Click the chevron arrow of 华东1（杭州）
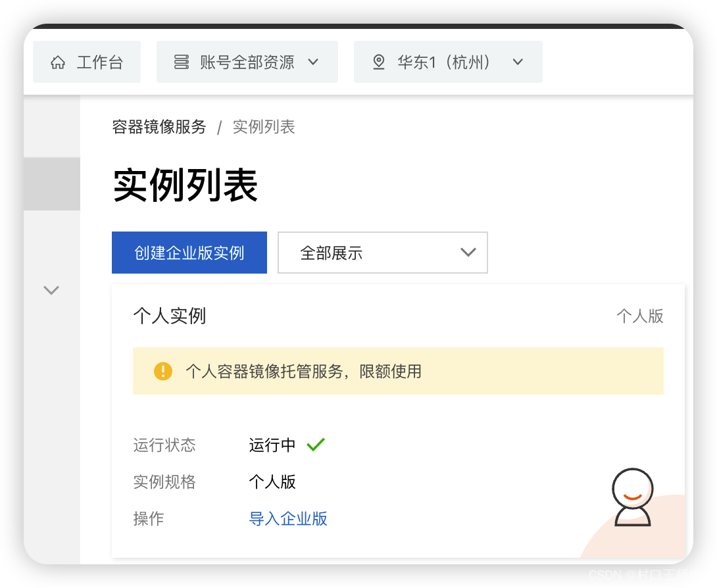717x588 pixels. pos(518,62)
